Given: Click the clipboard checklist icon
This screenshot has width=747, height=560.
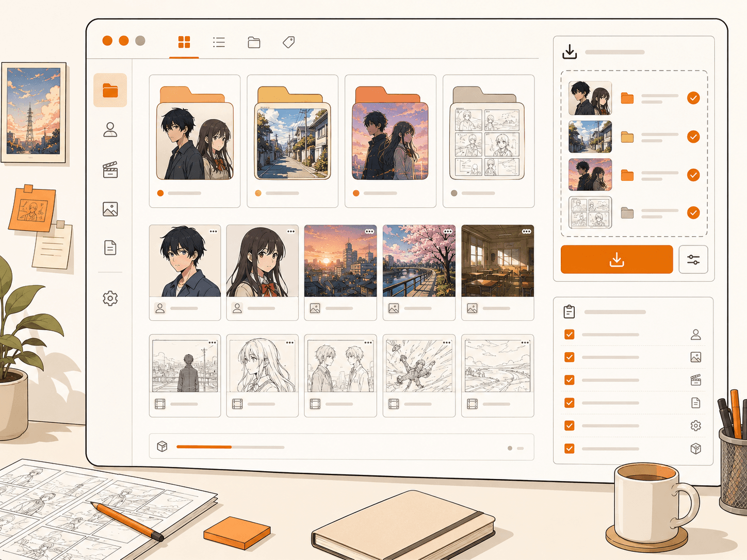Looking at the screenshot, I should (569, 311).
